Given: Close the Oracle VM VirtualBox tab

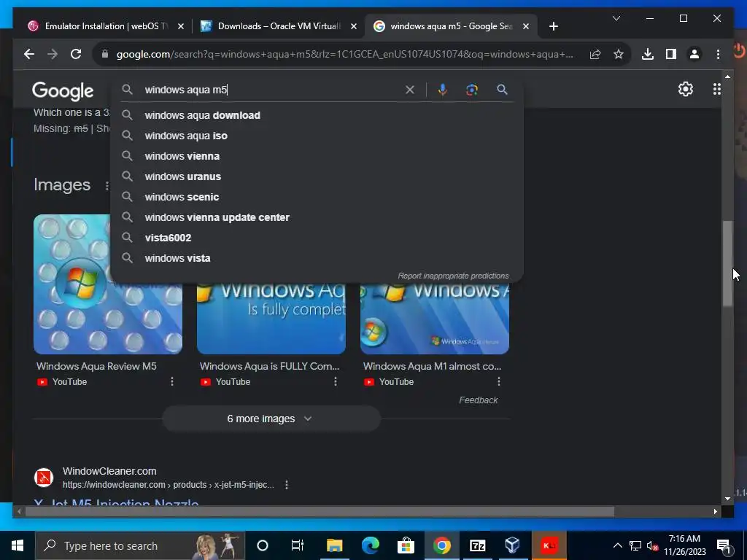Looking at the screenshot, I should click(354, 26).
